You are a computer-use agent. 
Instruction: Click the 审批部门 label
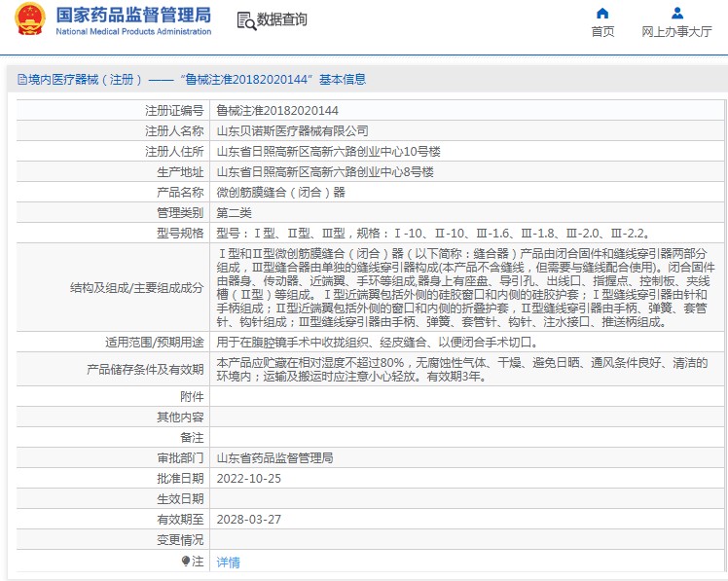click(181, 458)
